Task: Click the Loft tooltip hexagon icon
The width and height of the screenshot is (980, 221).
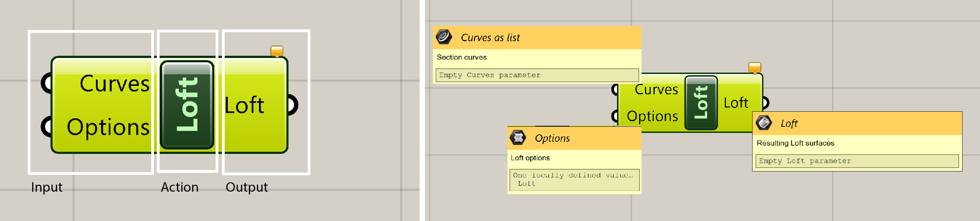Action: click(763, 123)
